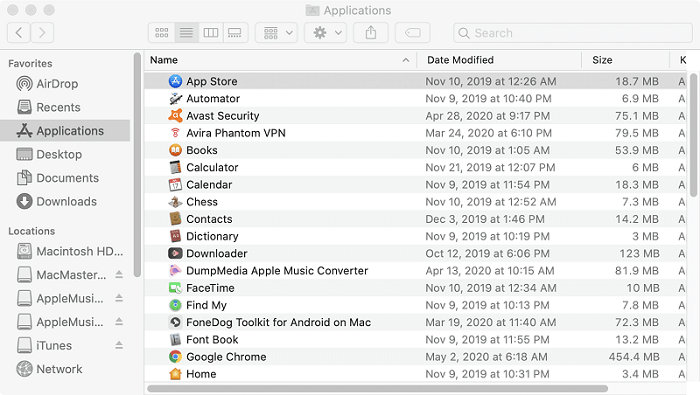
Task: Click the Font Book app icon
Action: [x=175, y=340]
